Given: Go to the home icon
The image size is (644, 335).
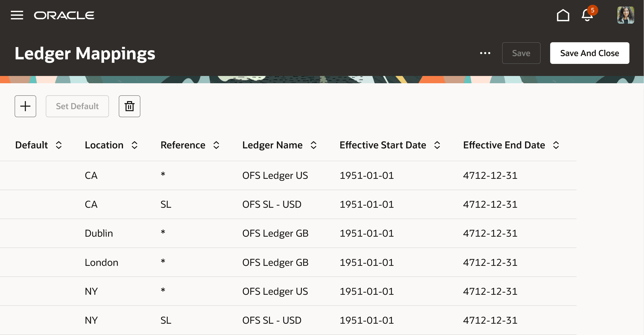Looking at the screenshot, I should click(x=563, y=15).
